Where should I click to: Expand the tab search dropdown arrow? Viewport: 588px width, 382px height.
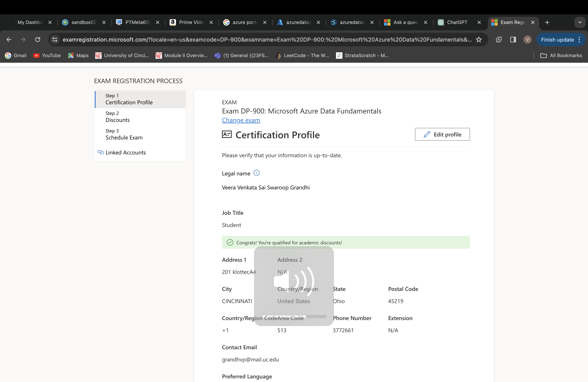pyautogui.click(x=580, y=22)
